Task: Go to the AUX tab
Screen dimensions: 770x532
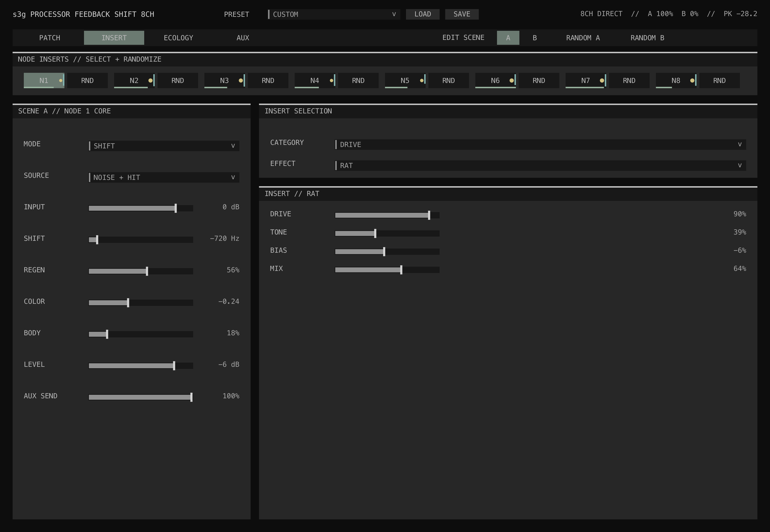Action: point(243,38)
